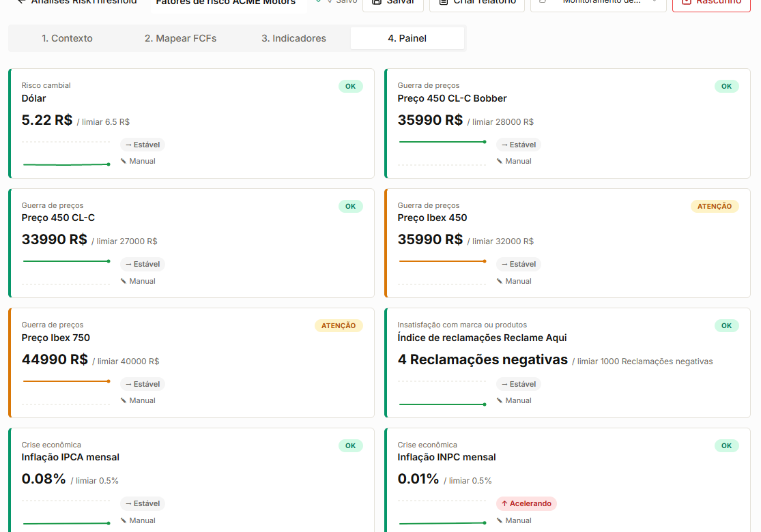Screen dimensions: 761x532
Task: Switch to the 2. Mapear FCFs tab
Action: point(181,38)
